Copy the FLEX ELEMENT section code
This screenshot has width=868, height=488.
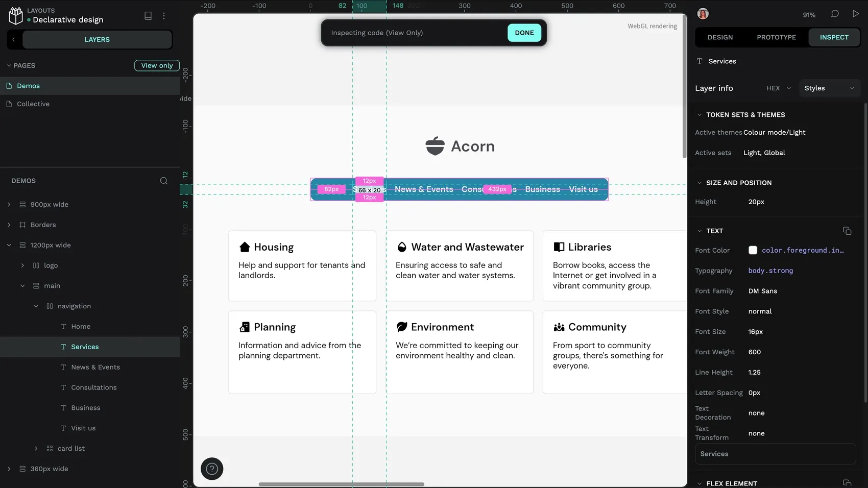click(x=847, y=483)
